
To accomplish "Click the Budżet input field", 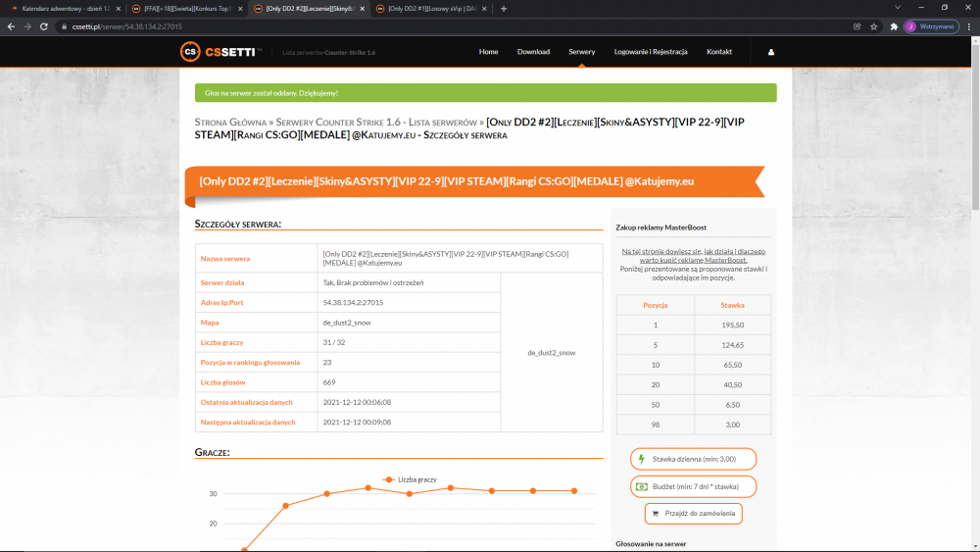I will pyautogui.click(x=693, y=486).
